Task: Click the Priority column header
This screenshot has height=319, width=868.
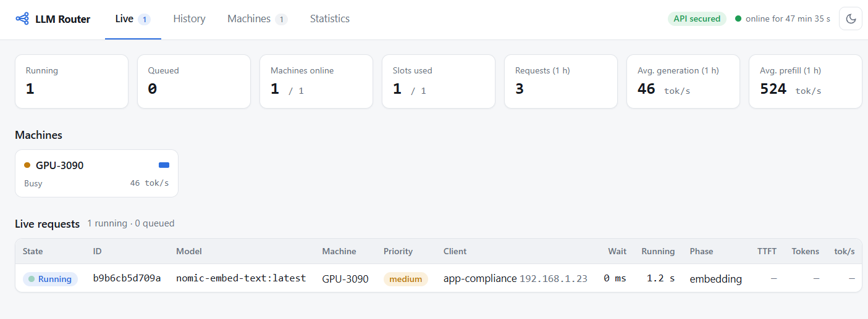Action: 398,251
